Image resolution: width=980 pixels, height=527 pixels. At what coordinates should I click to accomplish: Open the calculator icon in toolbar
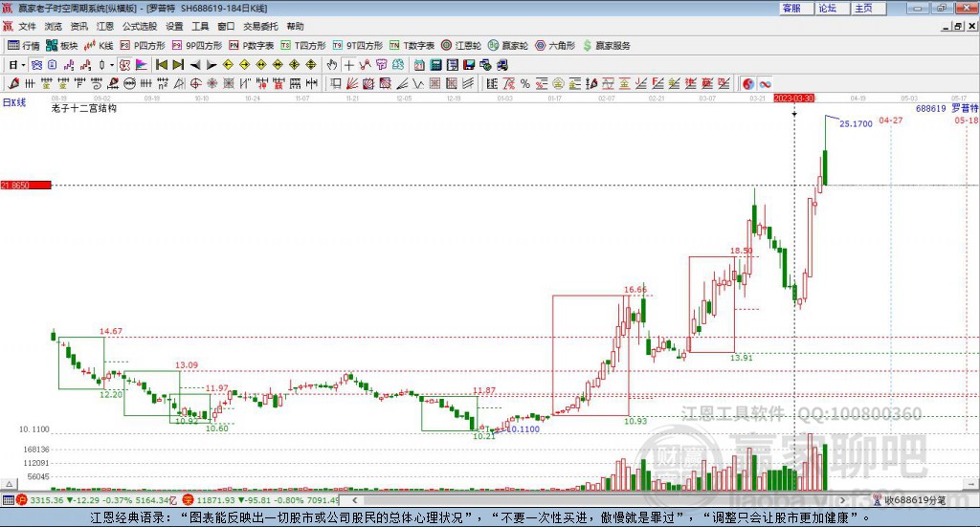[x=435, y=65]
